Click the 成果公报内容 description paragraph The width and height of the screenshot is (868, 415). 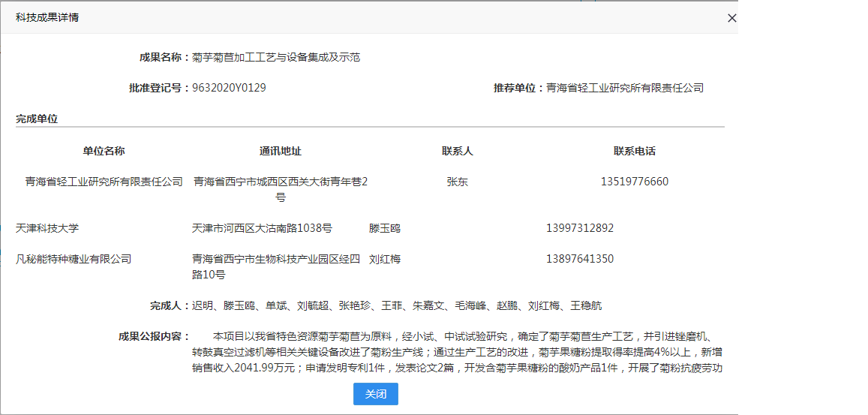[456, 352]
